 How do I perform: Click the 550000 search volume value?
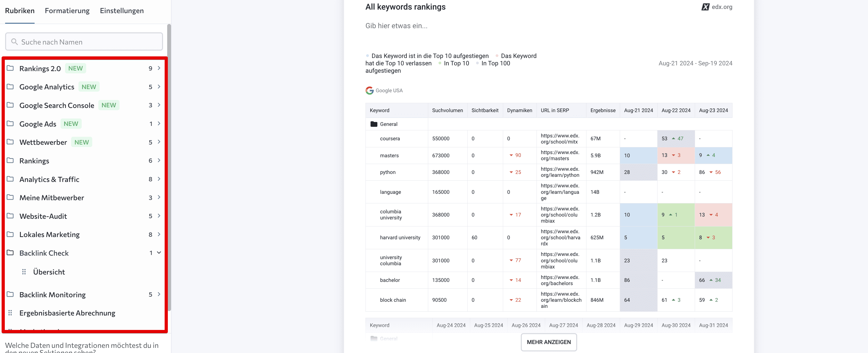click(x=441, y=138)
